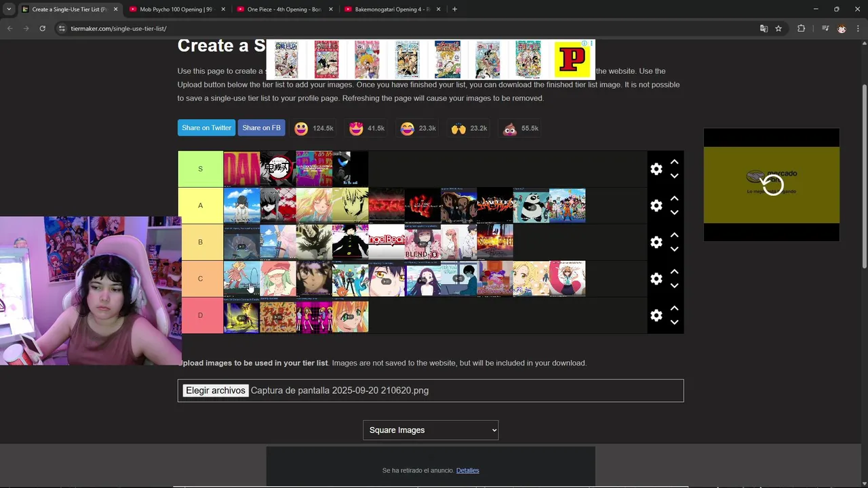Screen dimensions: 868x488
Task: Click the address bar URL field
Action: point(407,28)
